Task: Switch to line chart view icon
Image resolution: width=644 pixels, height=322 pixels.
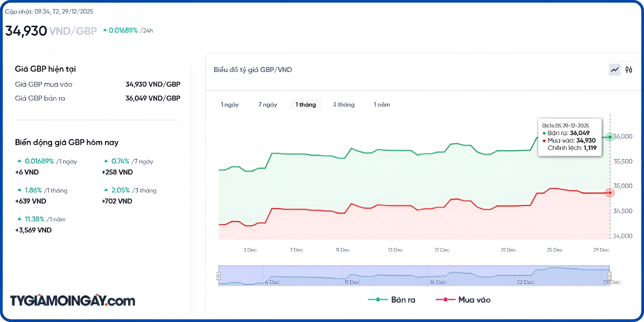Action: 614,70
